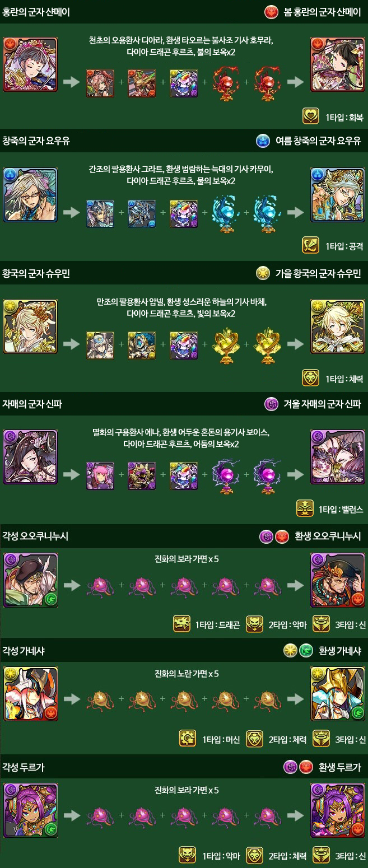Open the 환생 오오쿠니누시 evolved monster portrait
The width and height of the screenshot is (368, 868).
click(x=337, y=580)
